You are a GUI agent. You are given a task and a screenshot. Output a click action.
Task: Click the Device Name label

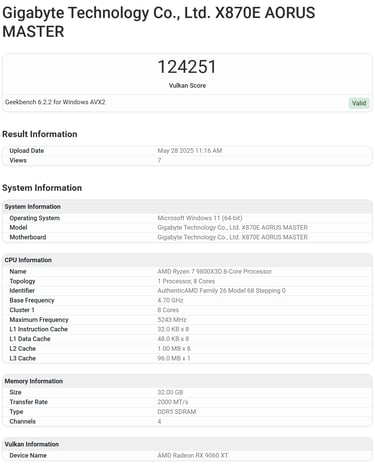tap(28, 455)
